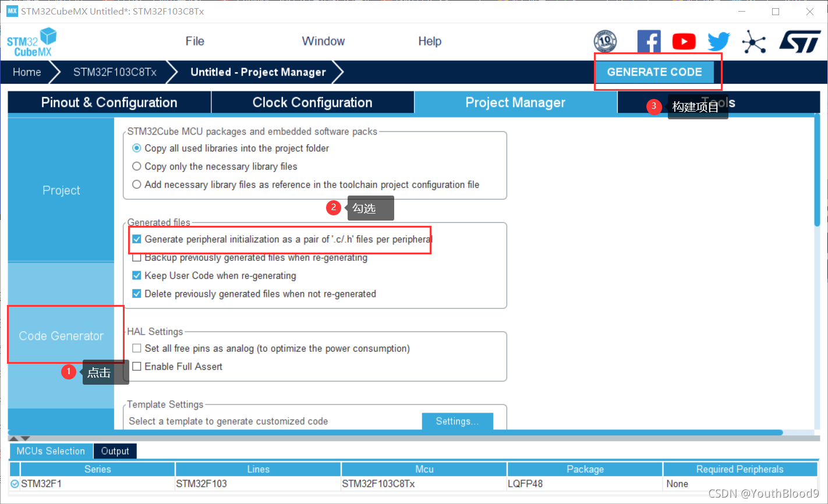Sort by Lines column header
Image resolution: width=828 pixels, height=504 pixels.
coord(258,469)
